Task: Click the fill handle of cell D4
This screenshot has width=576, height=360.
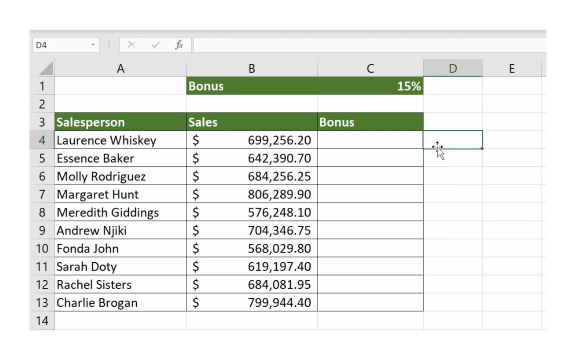Action: (482, 148)
